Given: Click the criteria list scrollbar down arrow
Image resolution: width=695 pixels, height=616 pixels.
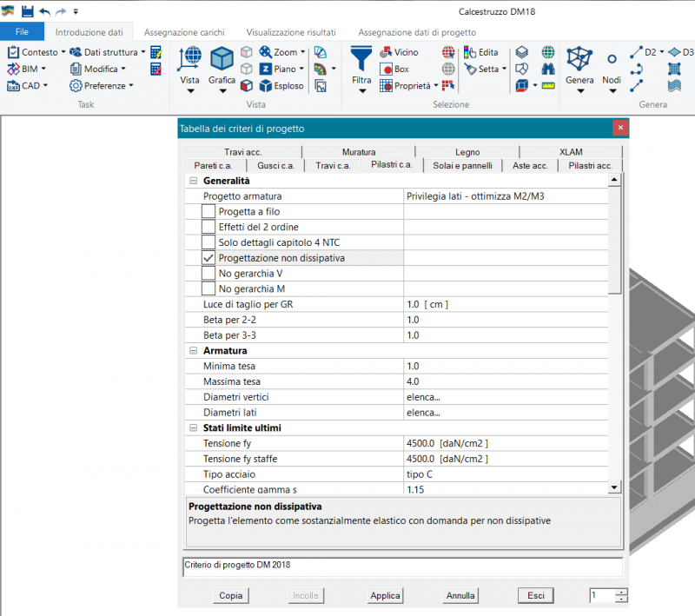Looking at the screenshot, I should (614, 487).
